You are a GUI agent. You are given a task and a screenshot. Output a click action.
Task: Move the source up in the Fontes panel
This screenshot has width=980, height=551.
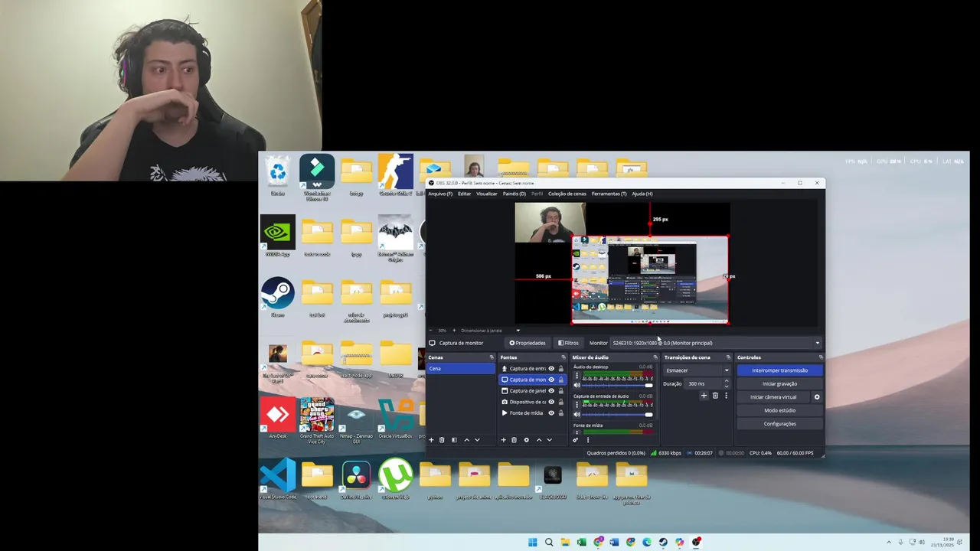coord(538,440)
